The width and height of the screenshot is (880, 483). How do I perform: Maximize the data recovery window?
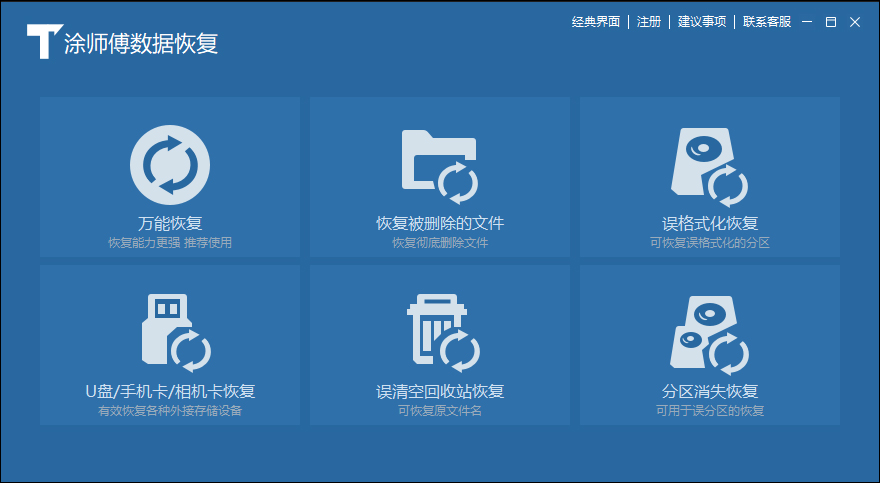[x=831, y=22]
